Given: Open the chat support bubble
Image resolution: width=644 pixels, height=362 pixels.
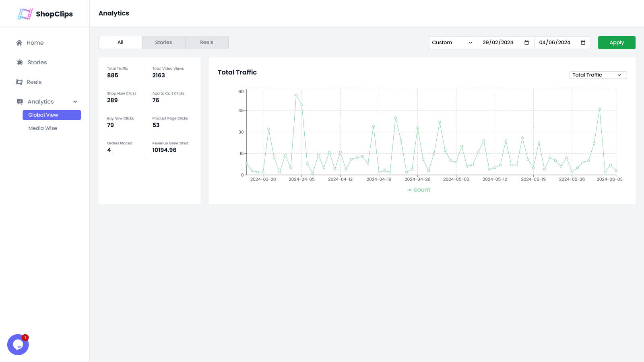Looking at the screenshot, I should click(18, 344).
